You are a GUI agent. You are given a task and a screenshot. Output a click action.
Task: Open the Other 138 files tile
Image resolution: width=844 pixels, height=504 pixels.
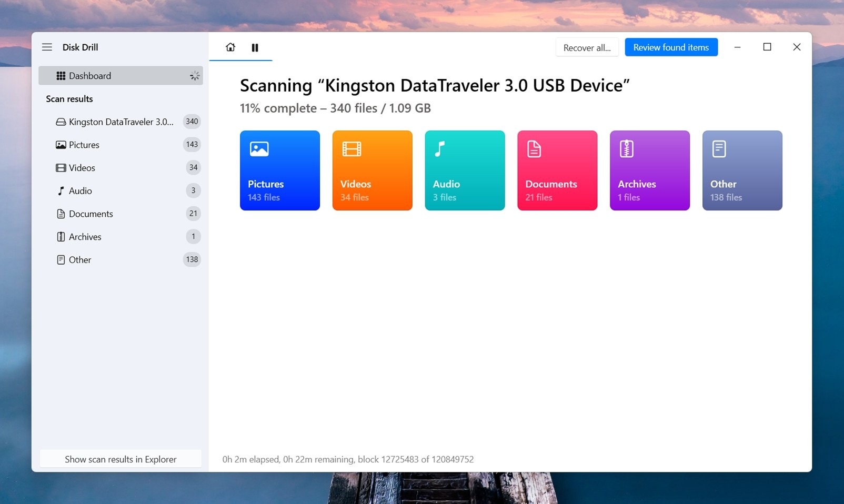[x=742, y=170]
